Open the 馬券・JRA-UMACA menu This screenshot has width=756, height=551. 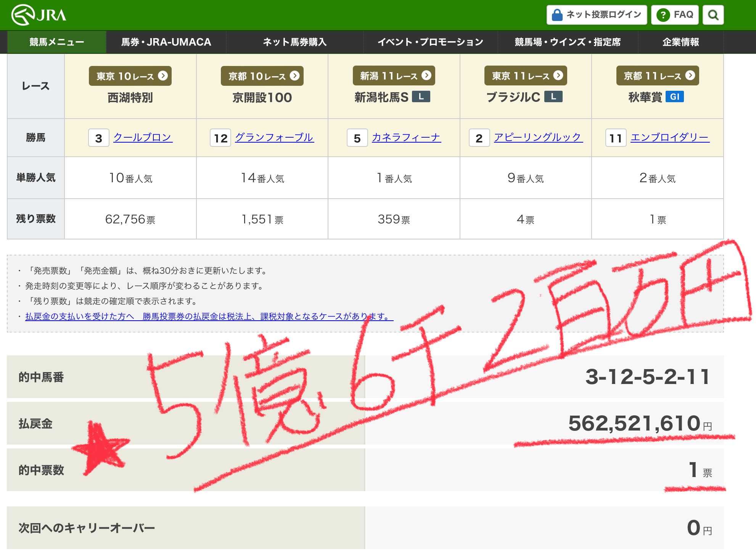point(166,42)
